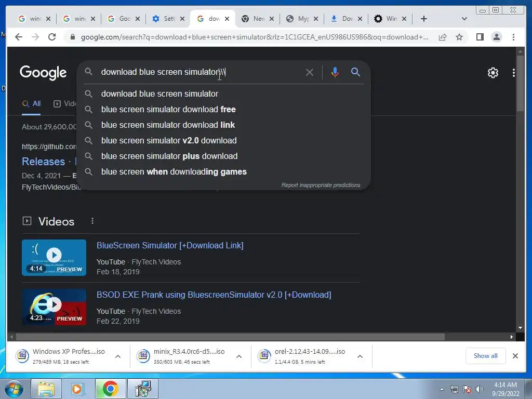Open a new tab with plus
This screenshot has width=532, height=399.
pos(423,19)
